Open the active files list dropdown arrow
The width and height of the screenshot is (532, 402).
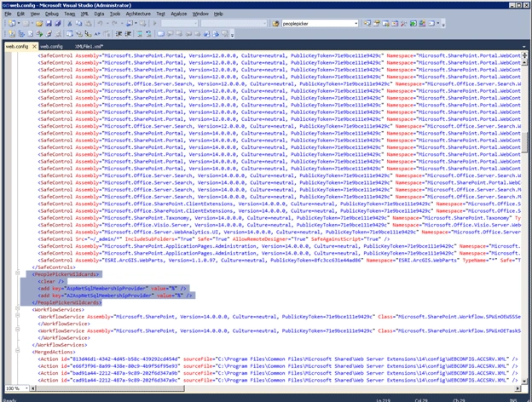(524, 47)
